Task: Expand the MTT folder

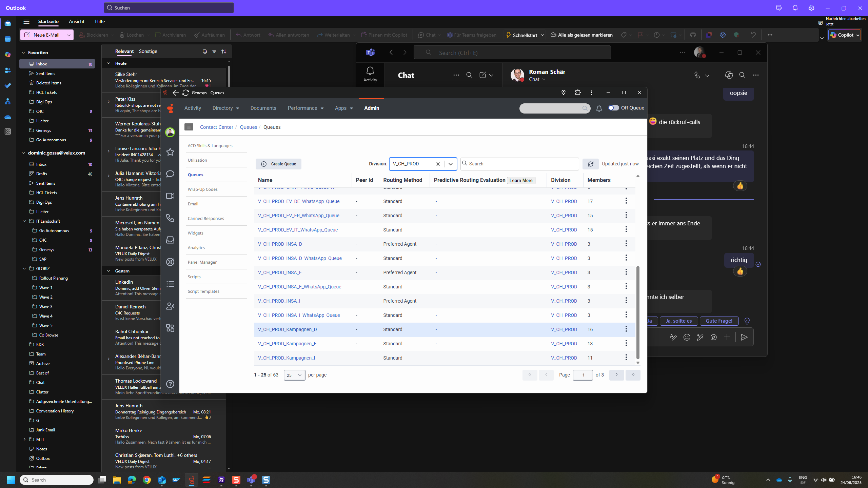Action: coord(24,439)
